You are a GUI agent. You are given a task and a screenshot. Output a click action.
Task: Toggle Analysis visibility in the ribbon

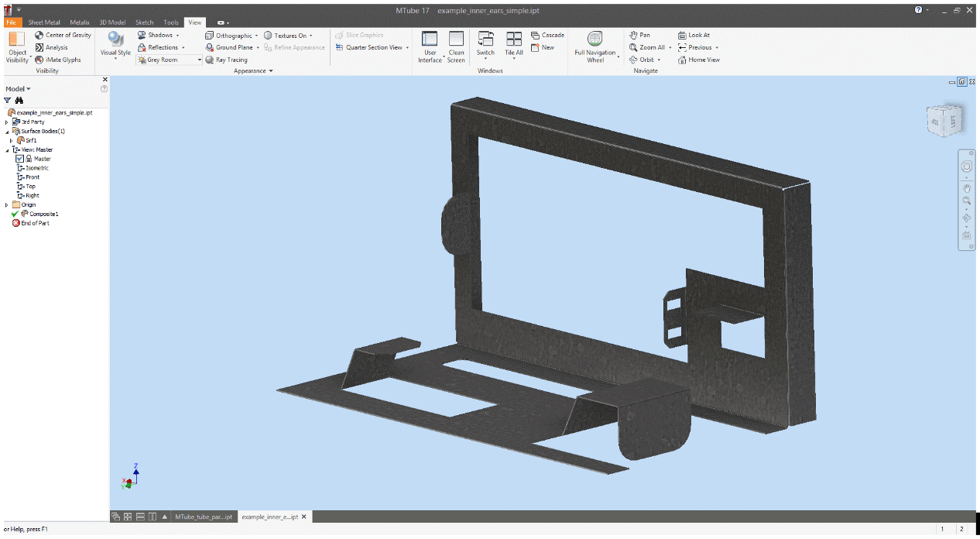click(39, 47)
